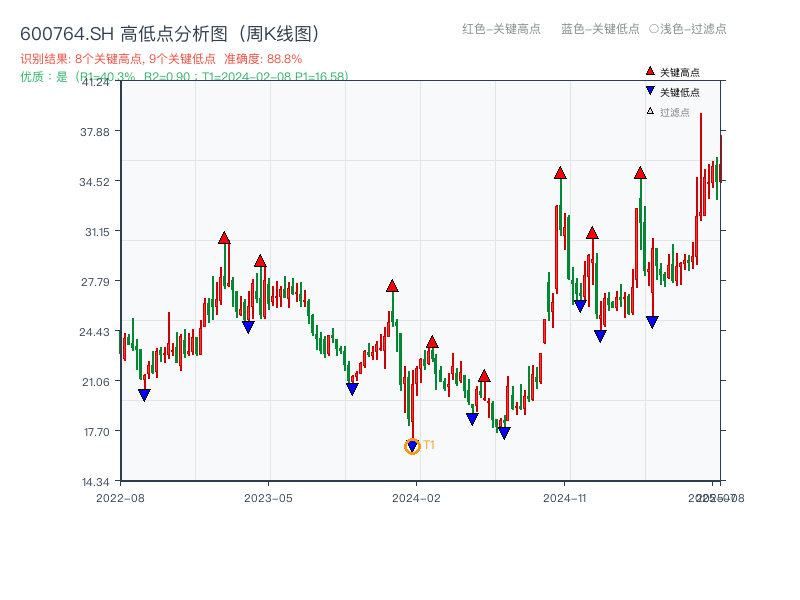Select blue low marker near 20.6 in autumn 2023
The width and height of the screenshot is (800, 600).
tap(352, 389)
